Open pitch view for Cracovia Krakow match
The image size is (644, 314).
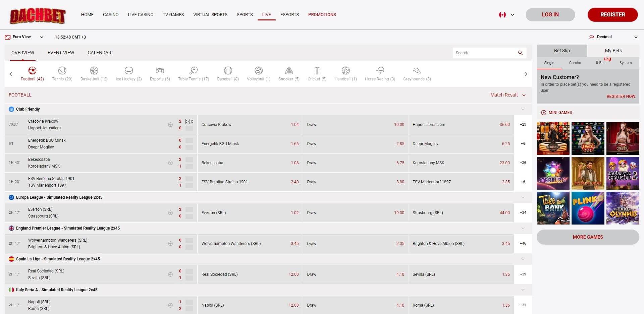[x=189, y=121]
